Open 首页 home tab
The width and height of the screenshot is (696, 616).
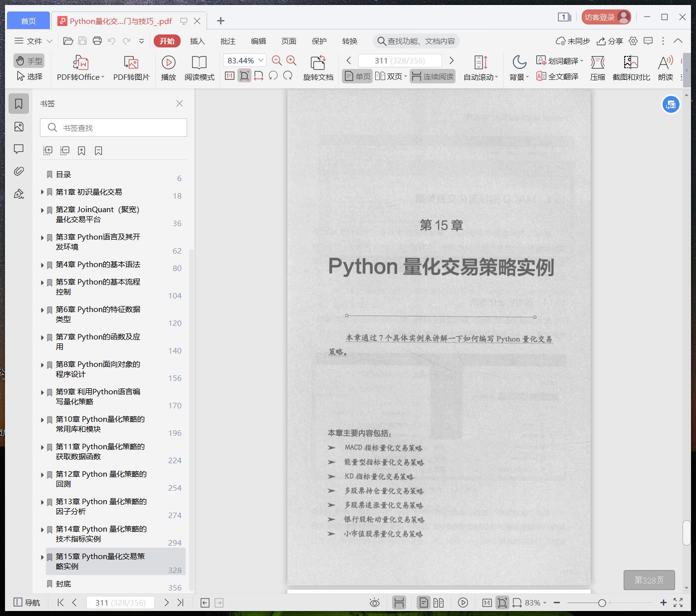tap(28, 20)
